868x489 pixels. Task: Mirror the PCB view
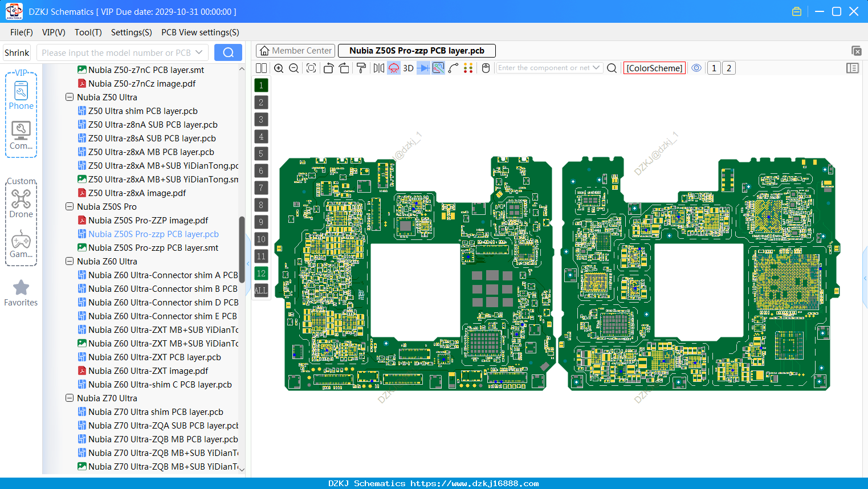point(379,68)
